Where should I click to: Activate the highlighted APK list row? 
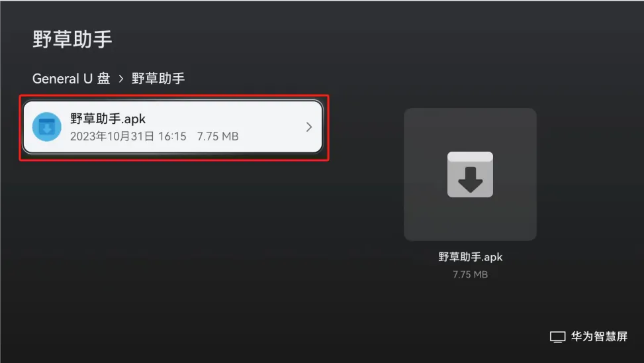pos(173,127)
